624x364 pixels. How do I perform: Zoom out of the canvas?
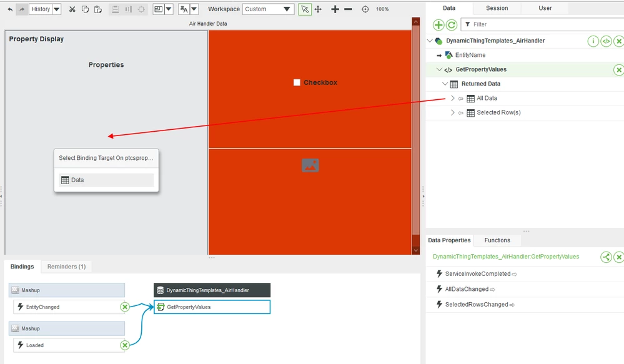[348, 9]
